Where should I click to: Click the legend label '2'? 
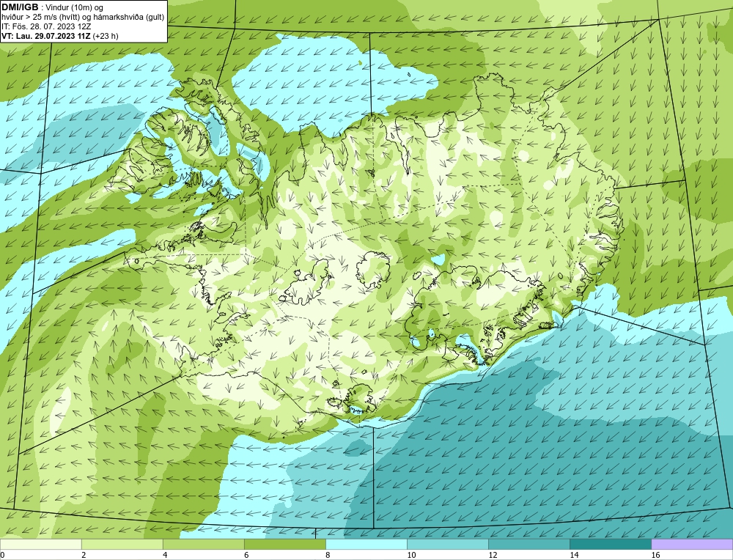tap(84, 555)
